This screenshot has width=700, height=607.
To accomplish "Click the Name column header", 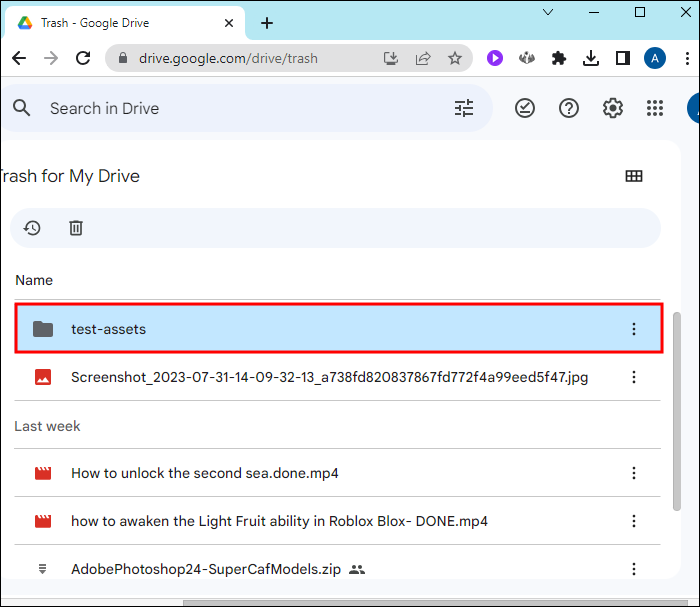I will (x=34, y=280).
